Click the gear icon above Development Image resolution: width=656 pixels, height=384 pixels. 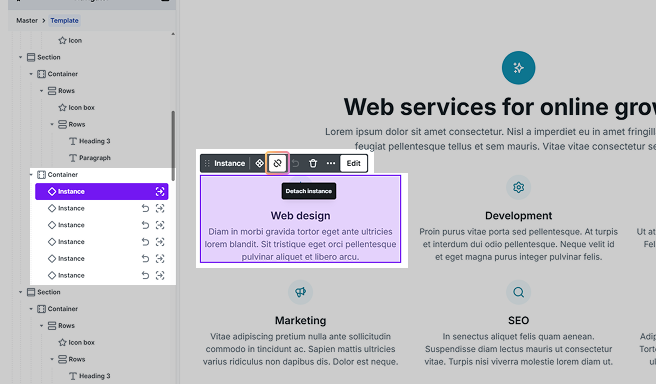518,187
